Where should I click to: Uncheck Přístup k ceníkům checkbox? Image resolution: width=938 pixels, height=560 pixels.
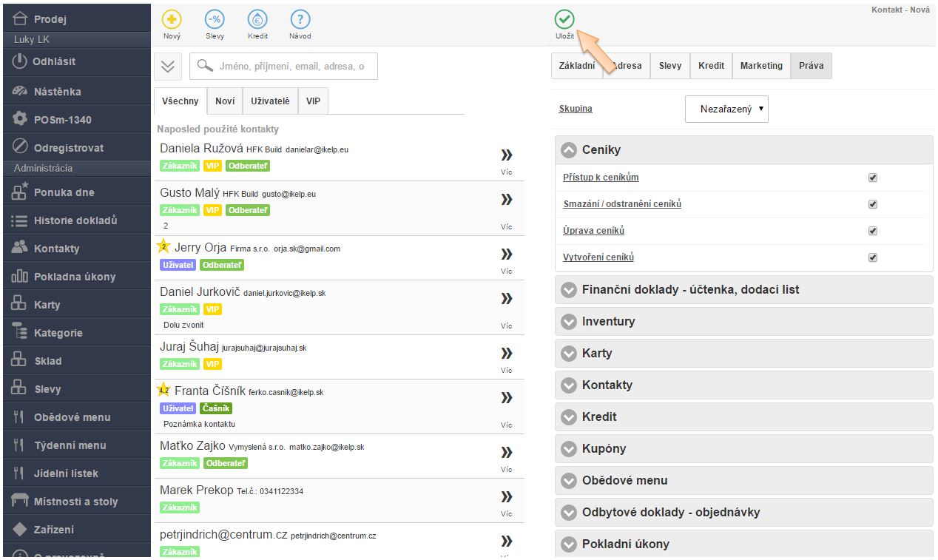pos(873,178)
